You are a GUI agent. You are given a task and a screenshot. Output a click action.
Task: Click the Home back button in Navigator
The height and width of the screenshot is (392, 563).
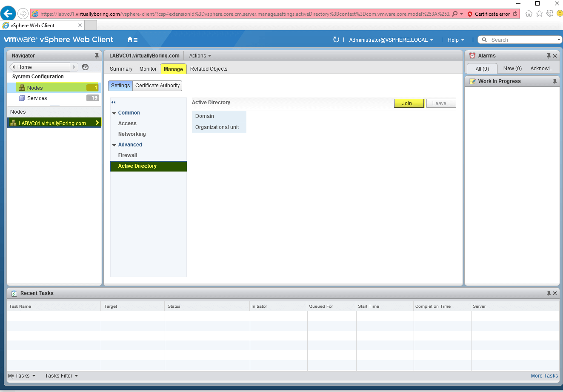tap(39, 67)
